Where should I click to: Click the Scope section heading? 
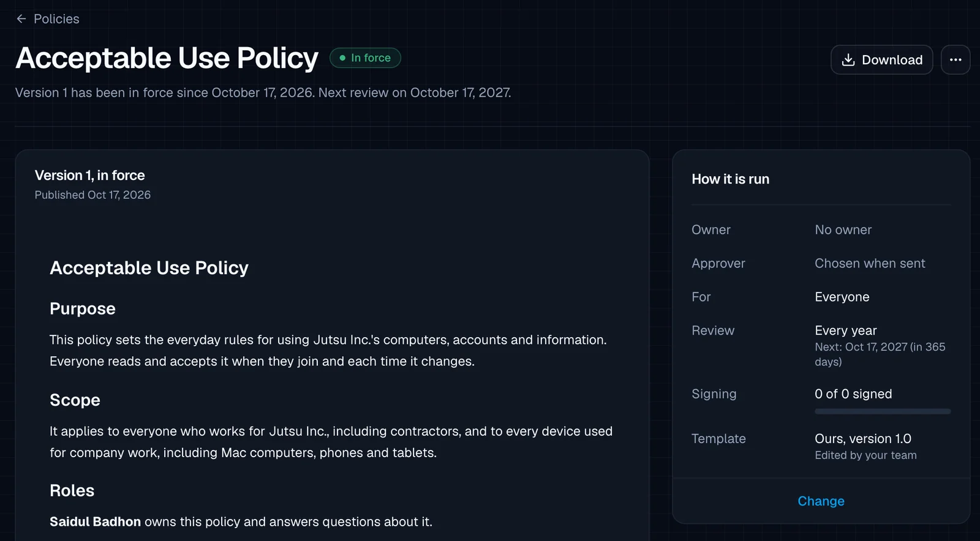pos(75,400)
